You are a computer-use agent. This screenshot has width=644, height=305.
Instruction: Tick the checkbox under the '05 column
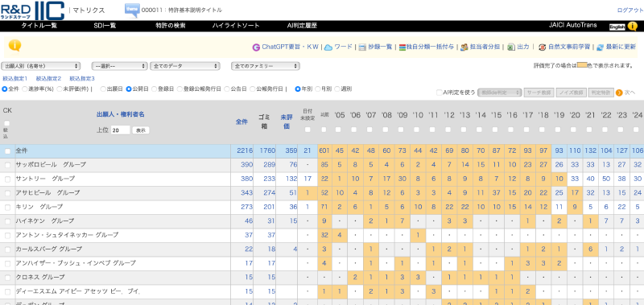pyautogui.click(x=338, y=130)
